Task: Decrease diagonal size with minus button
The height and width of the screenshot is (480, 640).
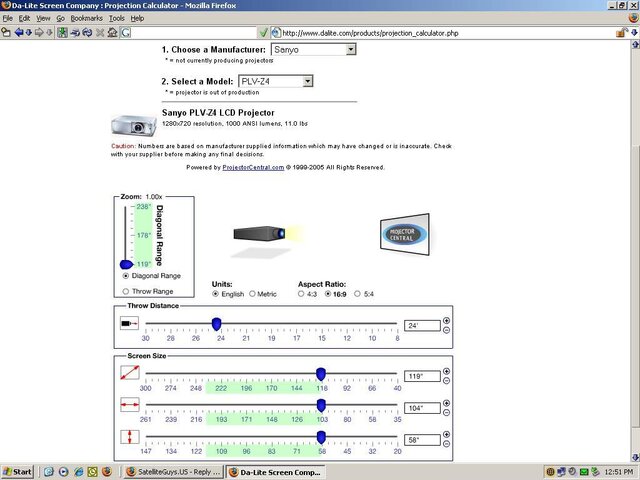Action: 447,381
